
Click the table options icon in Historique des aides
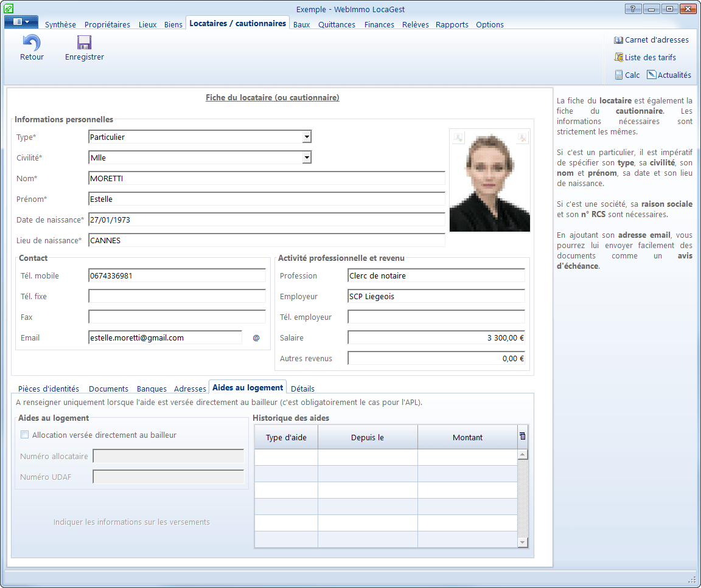click(522, 437)
